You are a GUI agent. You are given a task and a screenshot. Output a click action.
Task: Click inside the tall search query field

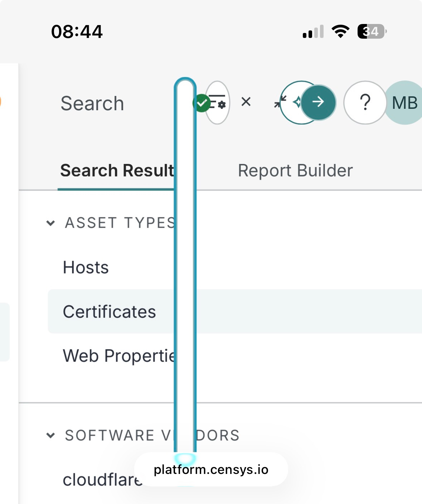pos(185,265)
